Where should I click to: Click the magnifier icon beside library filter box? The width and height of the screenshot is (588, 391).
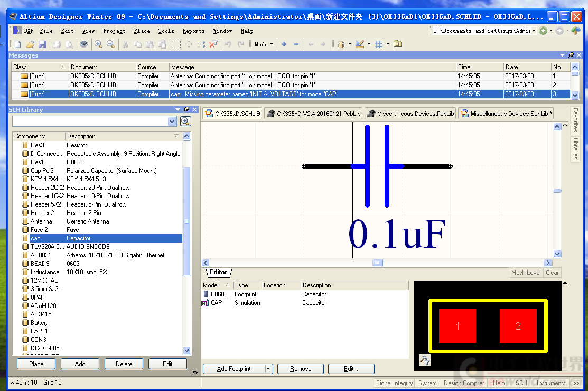[x=185, y=121]
